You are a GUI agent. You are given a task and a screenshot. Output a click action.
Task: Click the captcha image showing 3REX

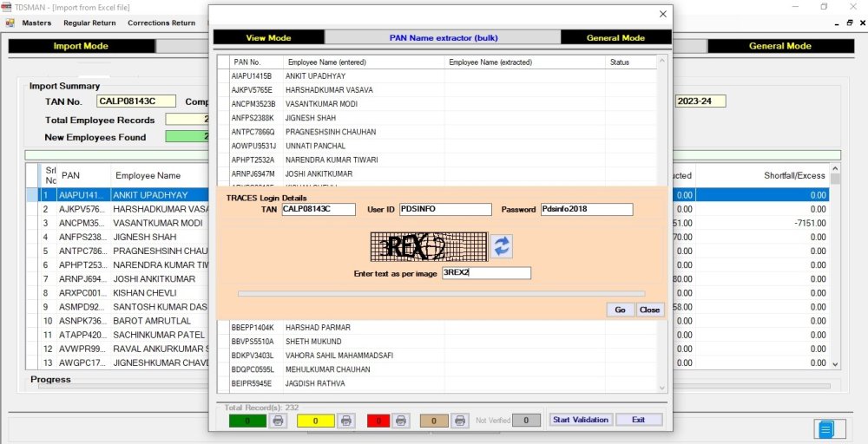(x=429, y=246)
